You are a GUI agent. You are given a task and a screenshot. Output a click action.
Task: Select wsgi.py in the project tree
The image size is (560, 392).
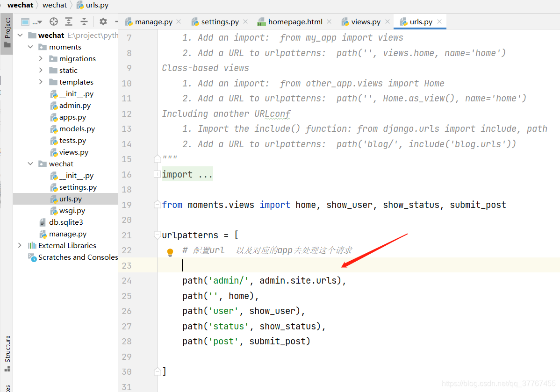[72, 211]
